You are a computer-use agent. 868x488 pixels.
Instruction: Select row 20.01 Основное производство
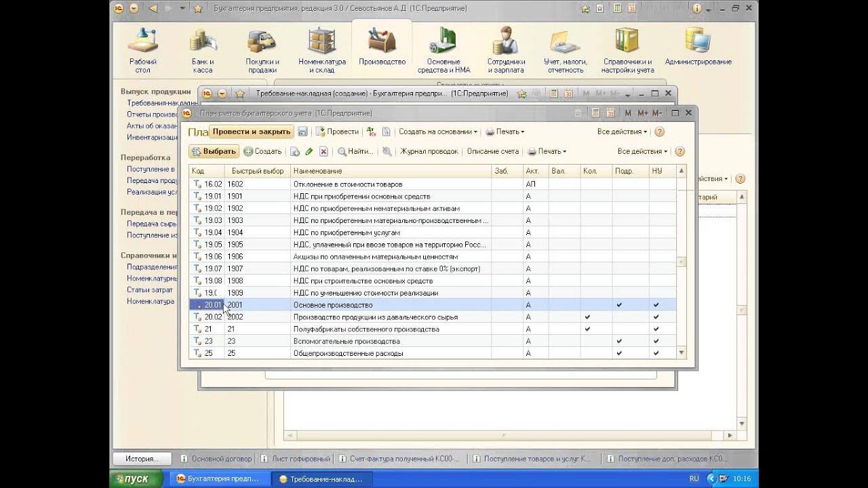point(433,305)
